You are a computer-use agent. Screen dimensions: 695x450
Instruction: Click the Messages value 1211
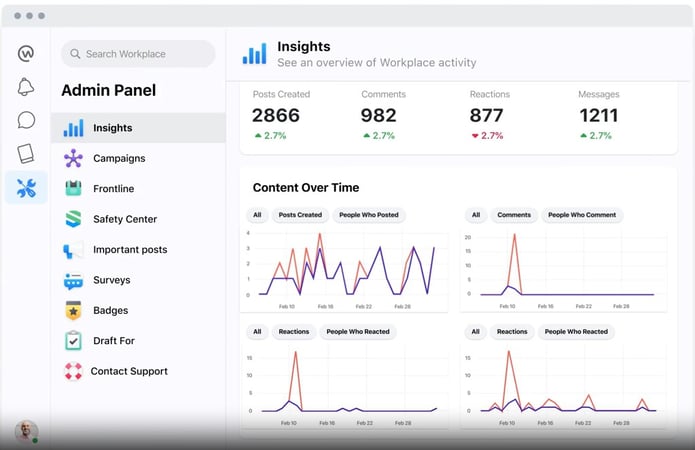[x=598, y=116]
